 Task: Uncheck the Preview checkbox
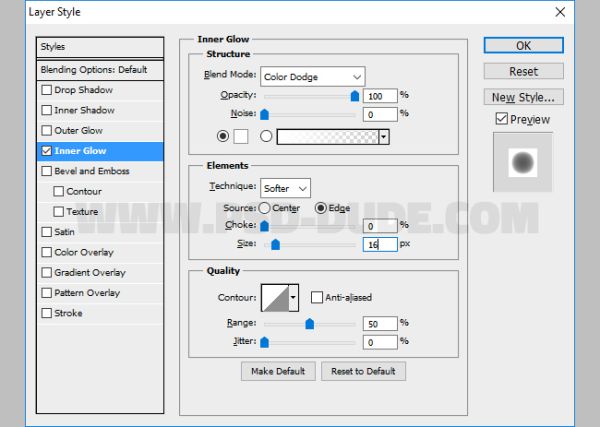[x=501, y=119]
